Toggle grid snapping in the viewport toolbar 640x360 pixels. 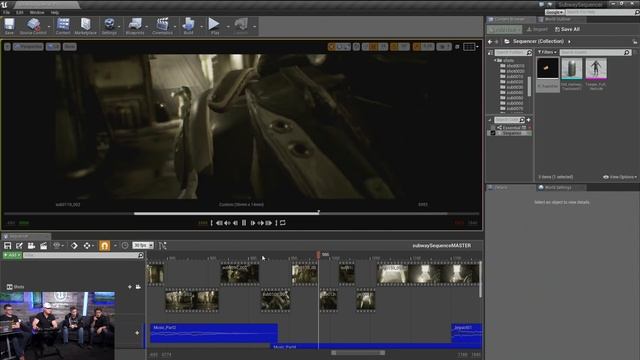373,47
